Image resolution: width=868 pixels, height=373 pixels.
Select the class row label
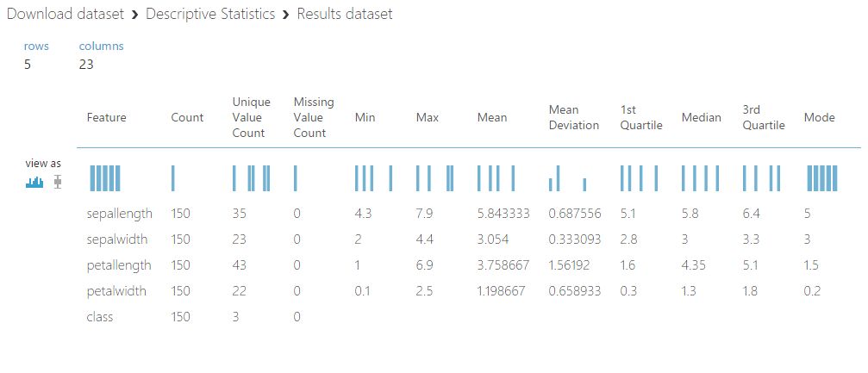tap(100, 317)
